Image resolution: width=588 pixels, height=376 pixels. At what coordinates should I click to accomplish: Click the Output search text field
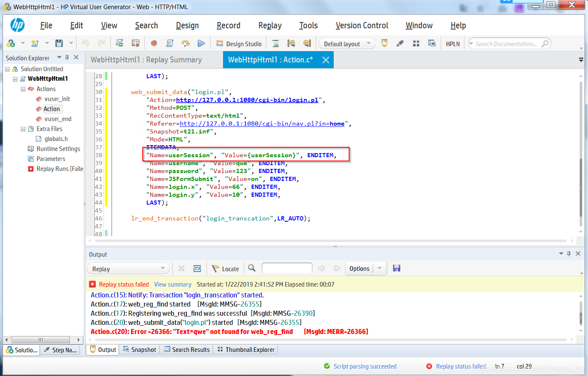click(x=287, y=268)
